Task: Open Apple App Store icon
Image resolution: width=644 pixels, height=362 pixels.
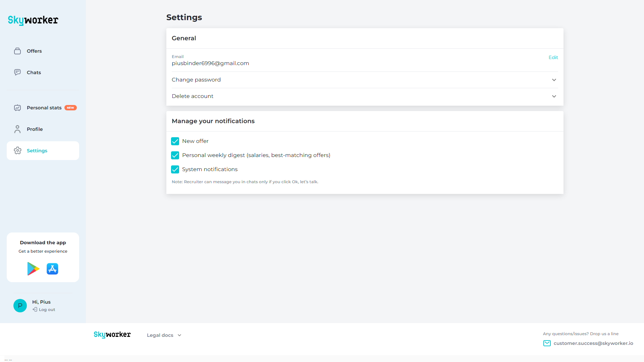Action: [52, 269]
